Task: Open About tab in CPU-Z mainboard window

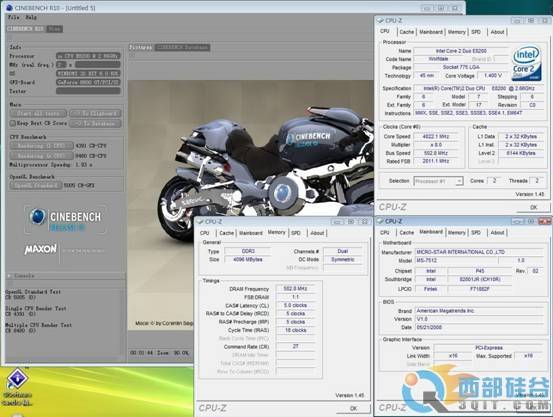Action: 497,232
